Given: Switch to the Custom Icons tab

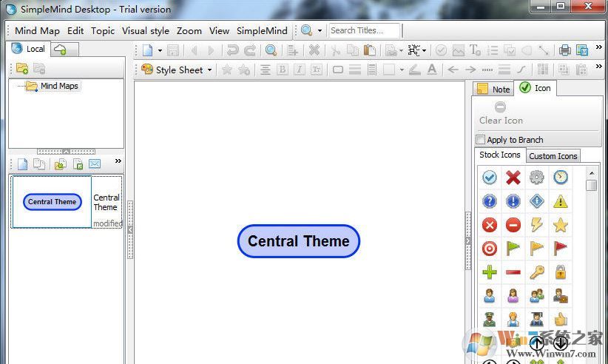Looking at the screenshot, I should click(553, 156).
